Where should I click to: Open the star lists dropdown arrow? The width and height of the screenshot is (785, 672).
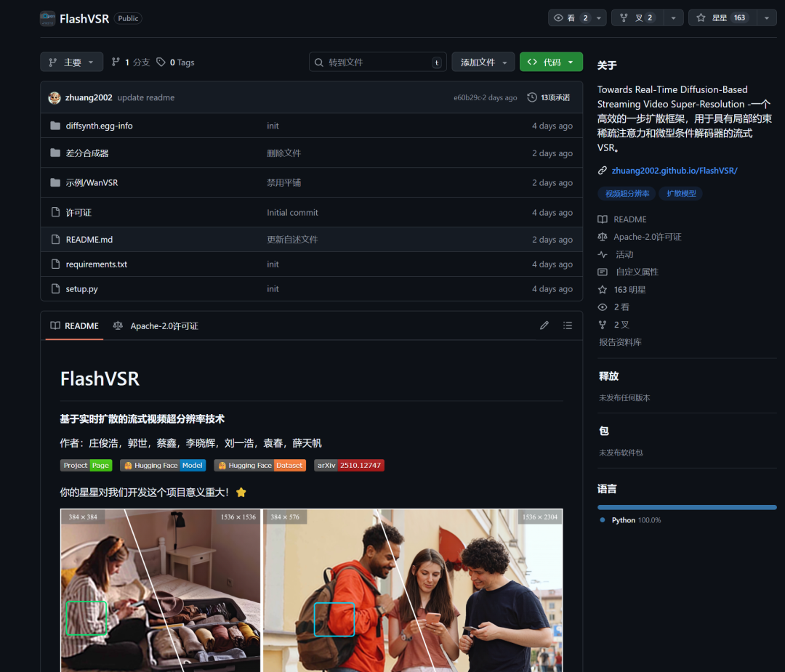coord(767,18)
